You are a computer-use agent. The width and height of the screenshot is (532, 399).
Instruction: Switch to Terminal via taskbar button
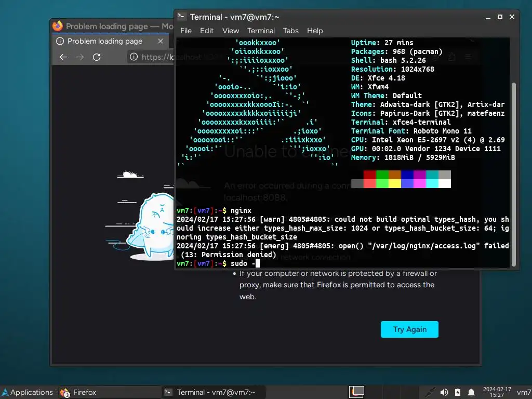click(x=213, y=392)
